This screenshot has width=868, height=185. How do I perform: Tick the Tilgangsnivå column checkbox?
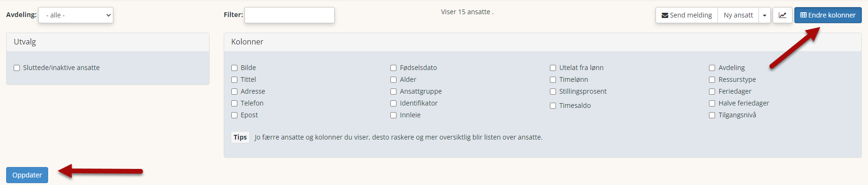pos(712,115)
